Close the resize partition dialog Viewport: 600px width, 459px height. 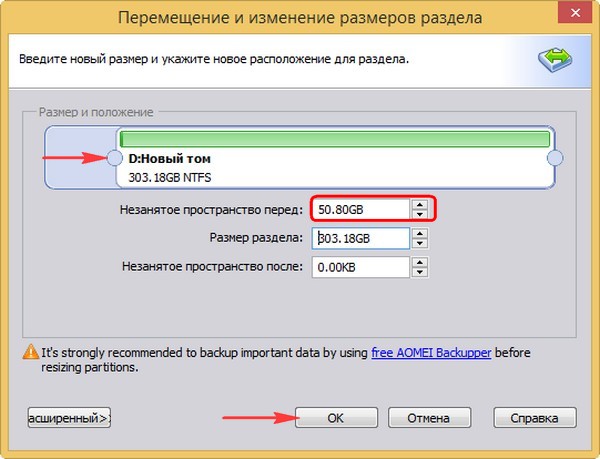(x=575, y=13)
